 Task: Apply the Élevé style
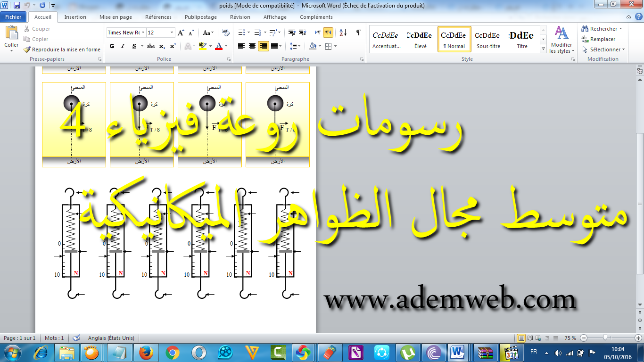[421, 39]
